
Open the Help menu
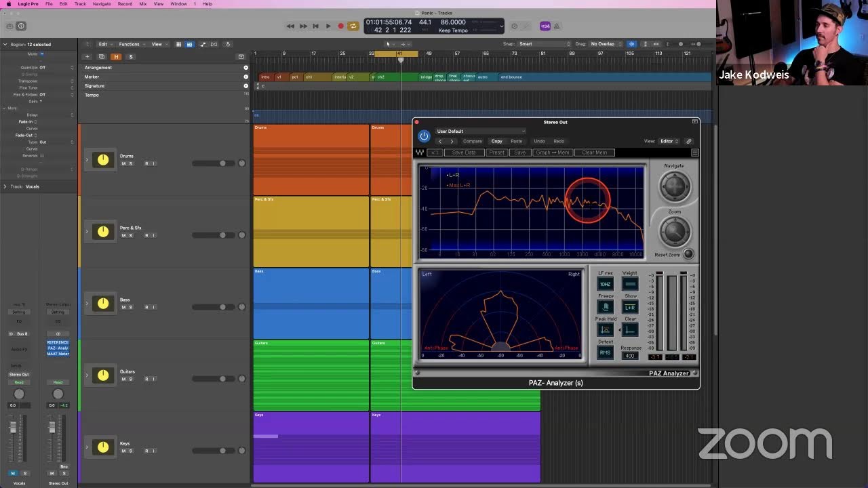pyautogui.click(x=208, y=4)
